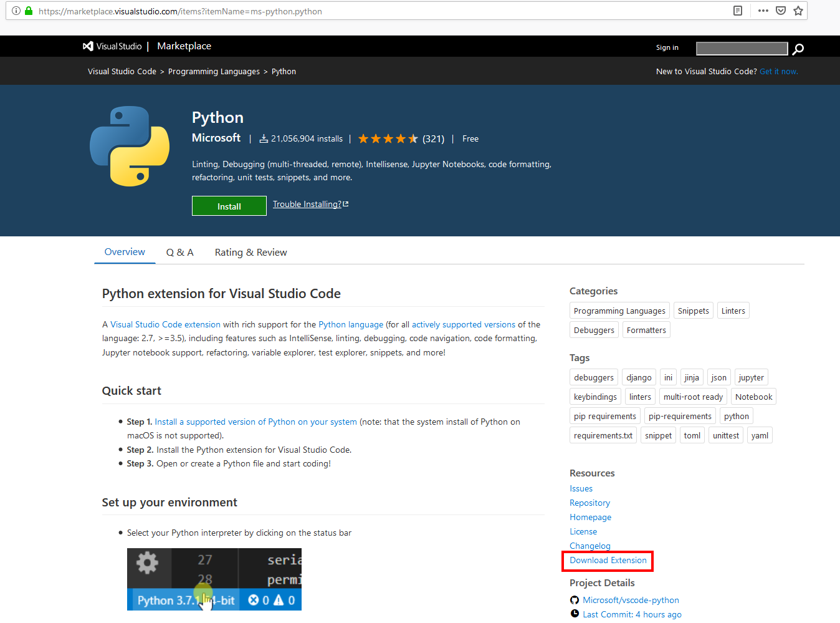Click the GitHub icon beside vscode-python
The height and width of the screenshot is (623, 840).
coord(575,600)
